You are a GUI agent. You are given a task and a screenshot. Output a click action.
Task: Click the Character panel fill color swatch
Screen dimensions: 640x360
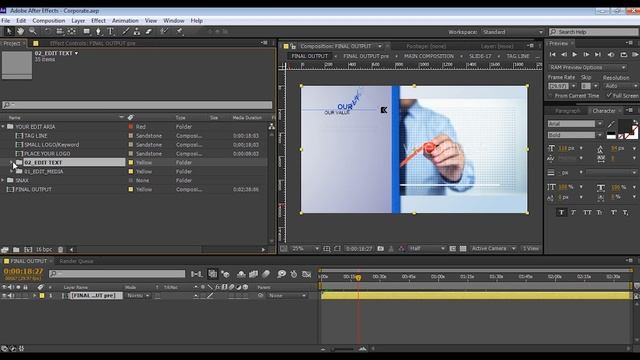pyautogui.click(x=624, y=127)
